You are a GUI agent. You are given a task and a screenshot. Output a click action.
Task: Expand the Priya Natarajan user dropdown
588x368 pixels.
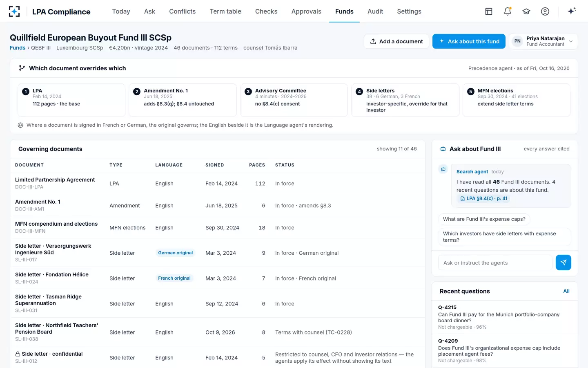point(543,41)
